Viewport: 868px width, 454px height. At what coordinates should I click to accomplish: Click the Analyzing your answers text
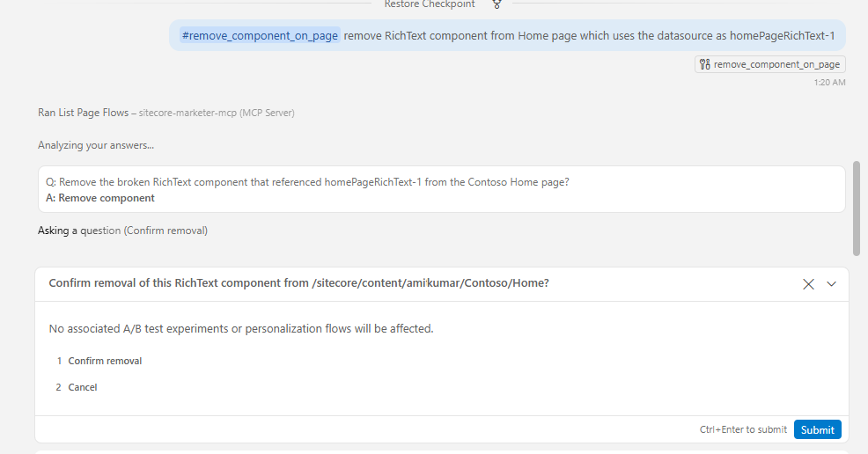[96, 145]
